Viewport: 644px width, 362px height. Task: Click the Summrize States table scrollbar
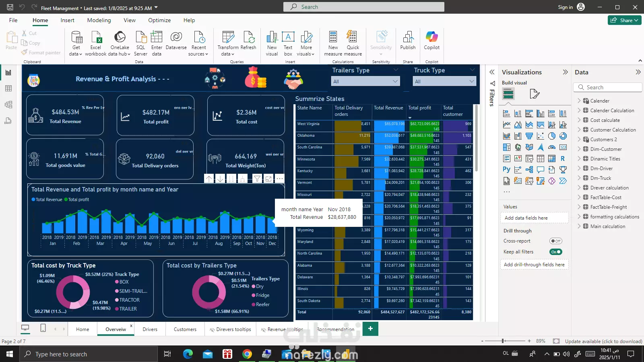coord(477,138)
